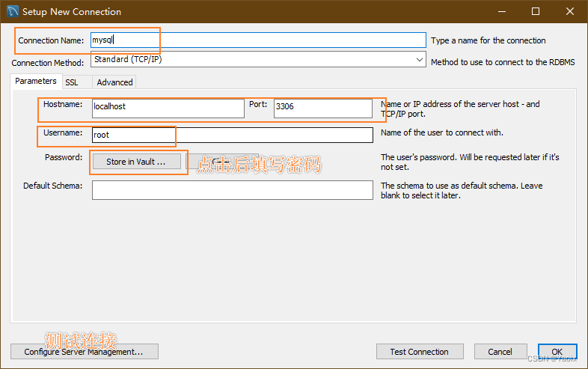Click the Username field containing root
Screen dimensions: 588x369
click(x=233, y=135)
